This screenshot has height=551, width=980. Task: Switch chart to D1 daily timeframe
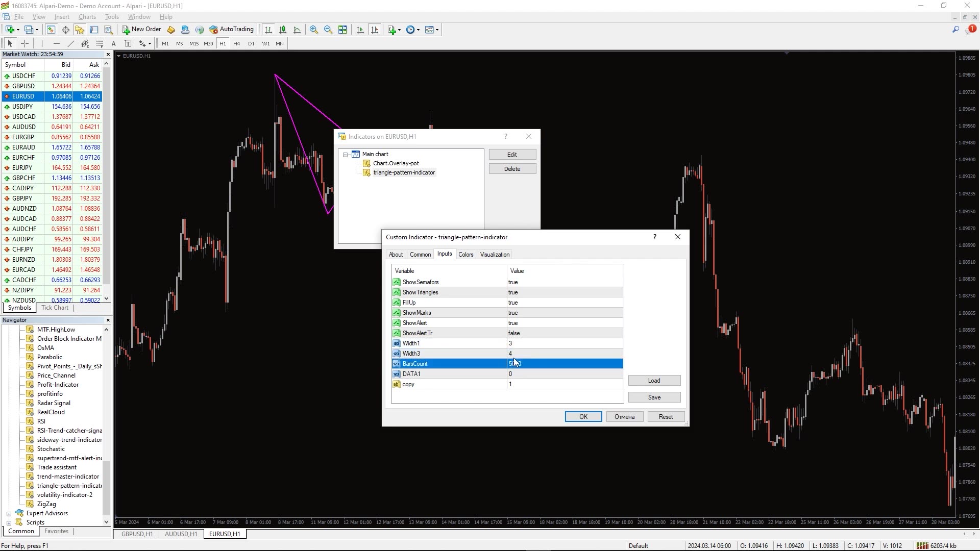coord(251,43)
